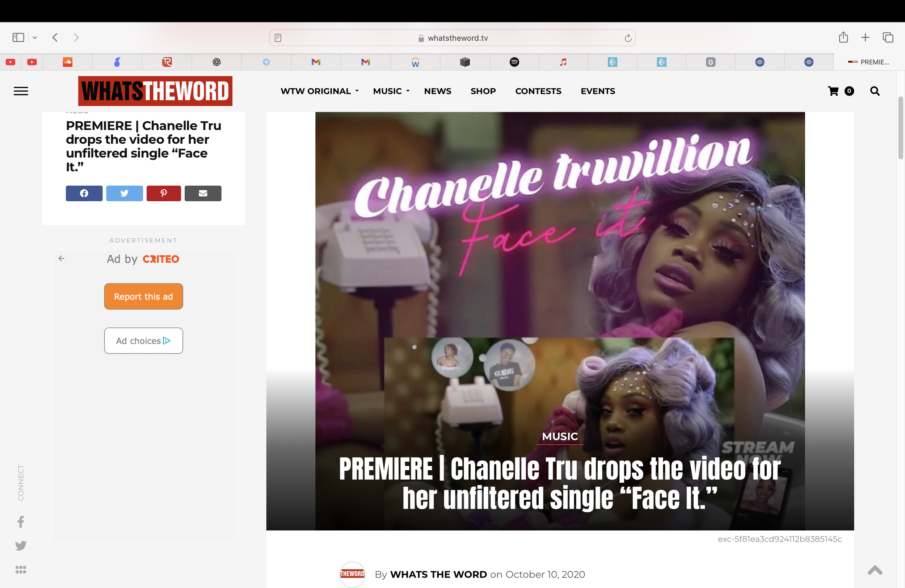Share article via Pinterest button

coord(164,193)
